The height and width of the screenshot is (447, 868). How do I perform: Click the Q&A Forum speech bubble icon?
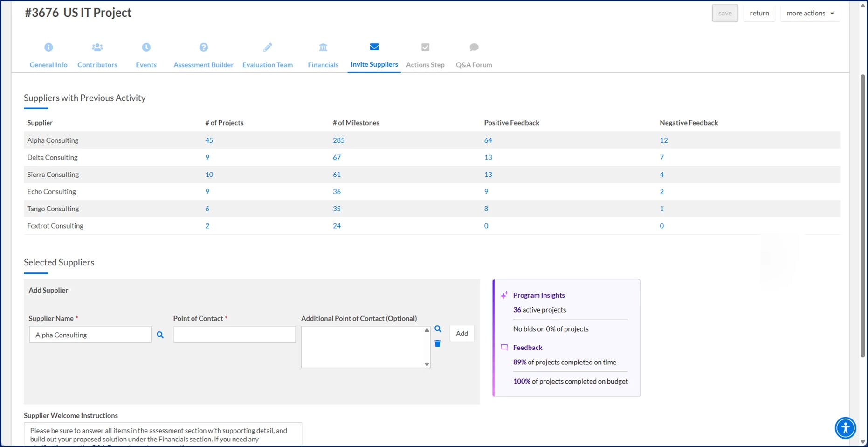474,47
